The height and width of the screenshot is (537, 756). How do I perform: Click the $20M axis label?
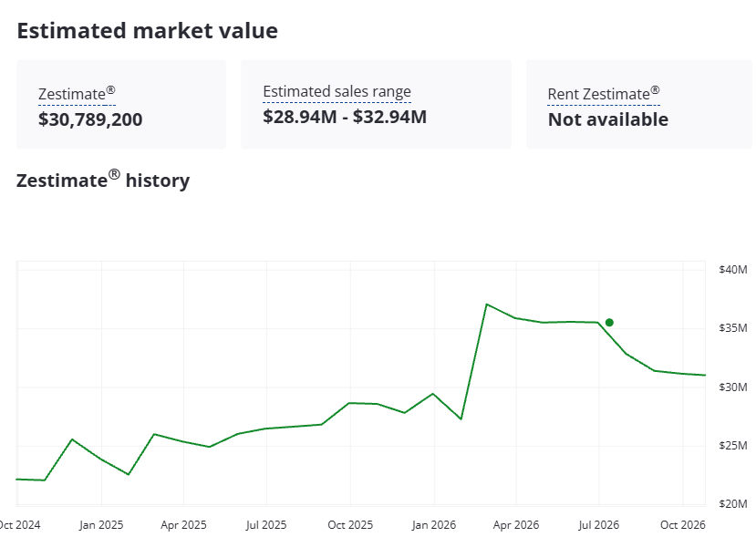[733, 504]
